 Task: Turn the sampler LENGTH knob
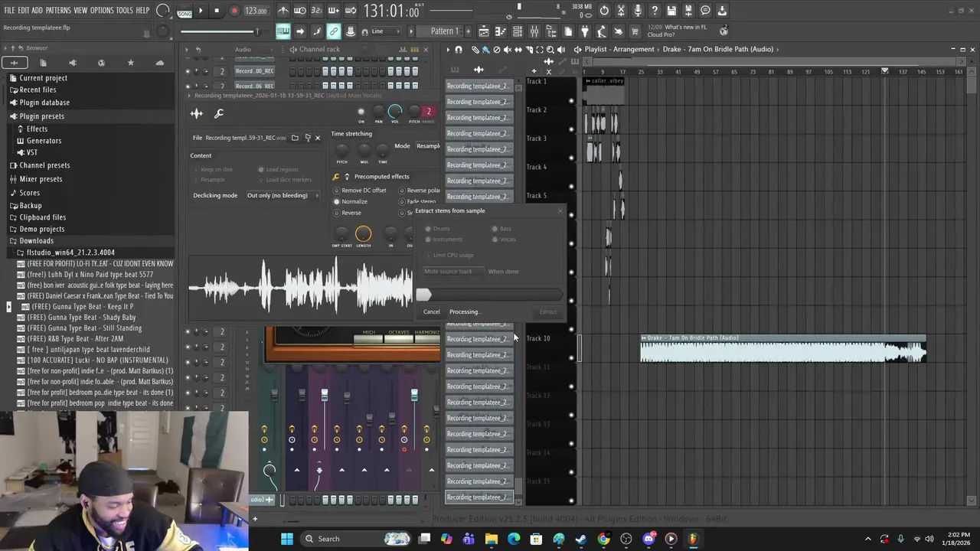(x=364, y=233)
